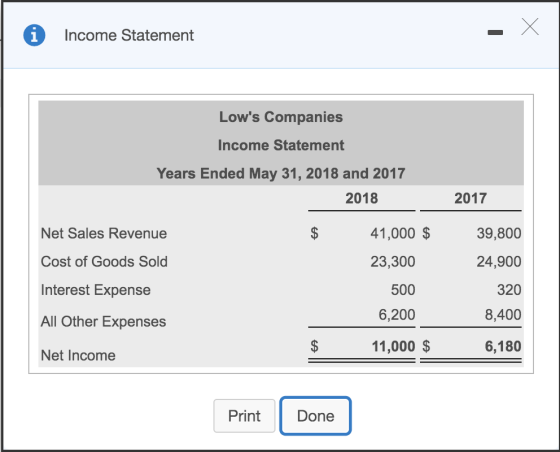Click the 'Net Sales Revenue' row label

104,233
